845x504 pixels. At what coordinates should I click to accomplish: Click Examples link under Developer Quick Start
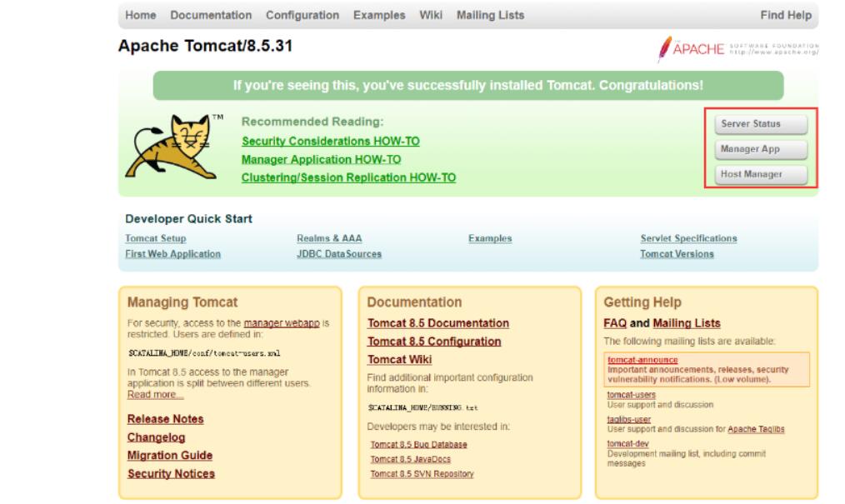[490, 238]
